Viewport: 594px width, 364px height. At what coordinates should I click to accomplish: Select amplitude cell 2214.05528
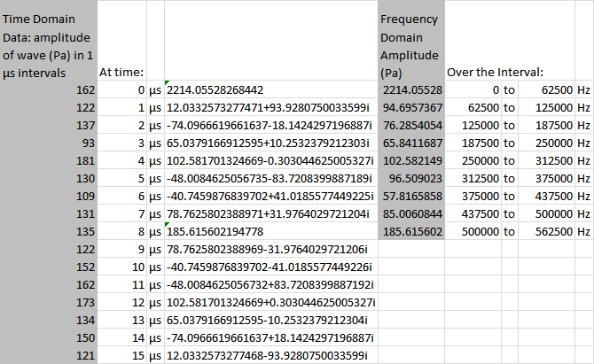411,89
